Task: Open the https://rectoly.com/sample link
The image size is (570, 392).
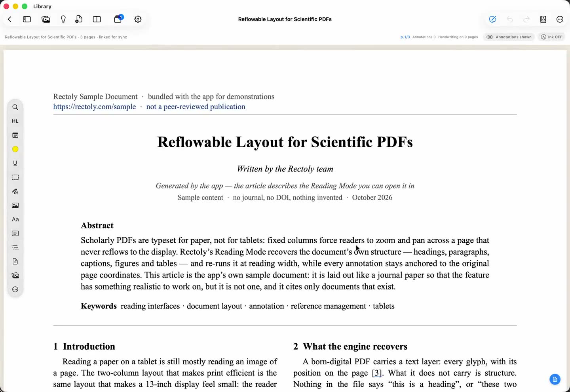Action: click(x=95, y=107)
